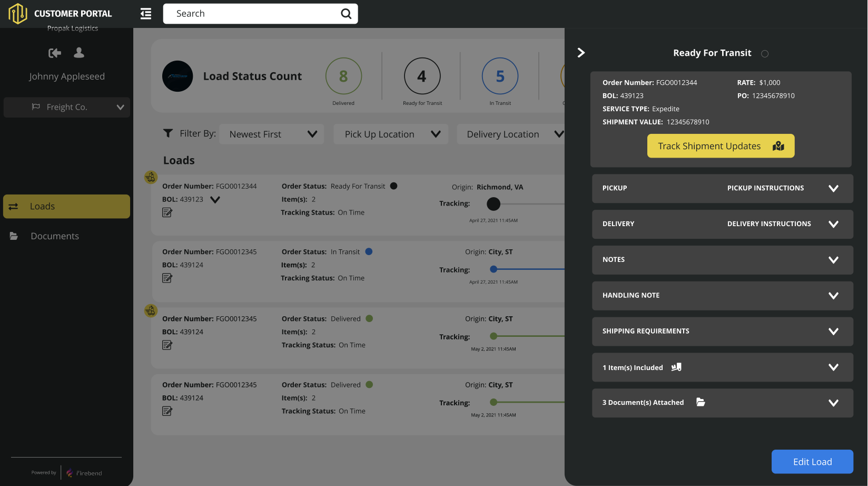Click the sidebar collapse icon next to search
868x486 pixels.
[145, 14]
